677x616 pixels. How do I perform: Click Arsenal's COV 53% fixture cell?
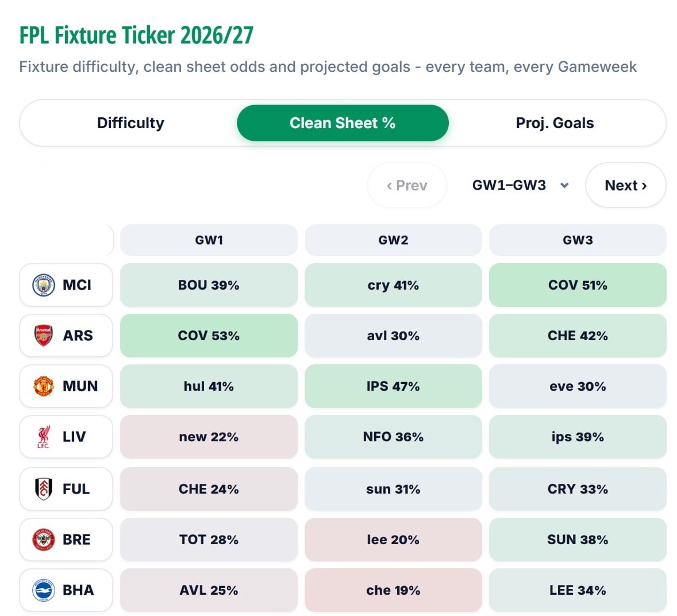point(209,336)
